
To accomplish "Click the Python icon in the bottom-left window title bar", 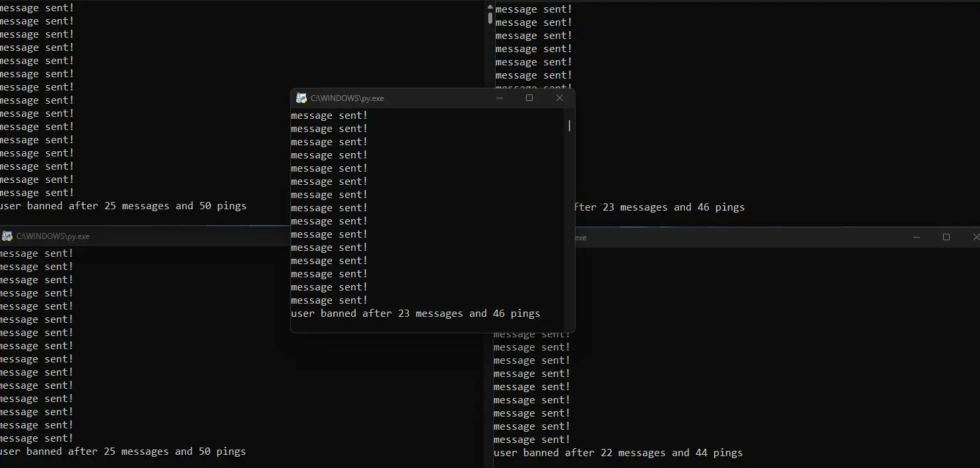I will 7,236.
